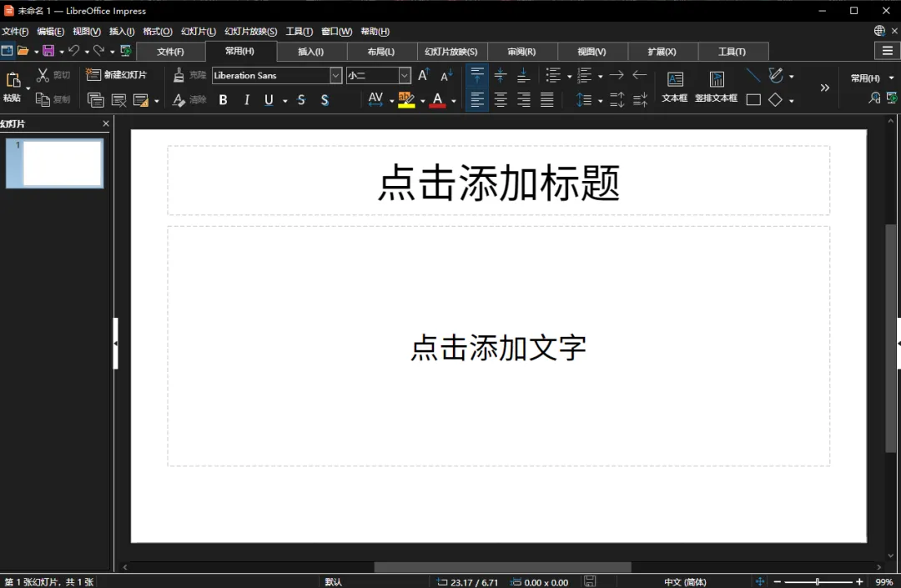Click the Clone formatting (克隆) paintbrush icon

179,75
